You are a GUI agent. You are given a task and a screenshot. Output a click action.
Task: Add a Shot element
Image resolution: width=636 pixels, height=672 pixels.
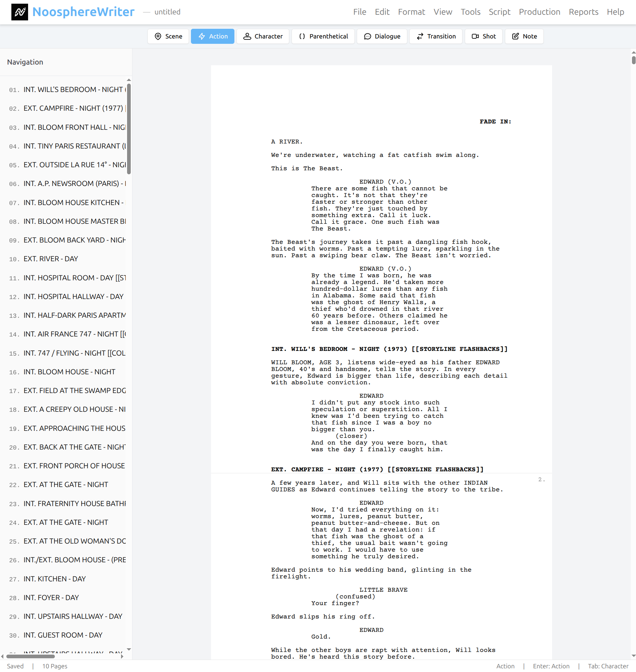(x=484, y=36)
